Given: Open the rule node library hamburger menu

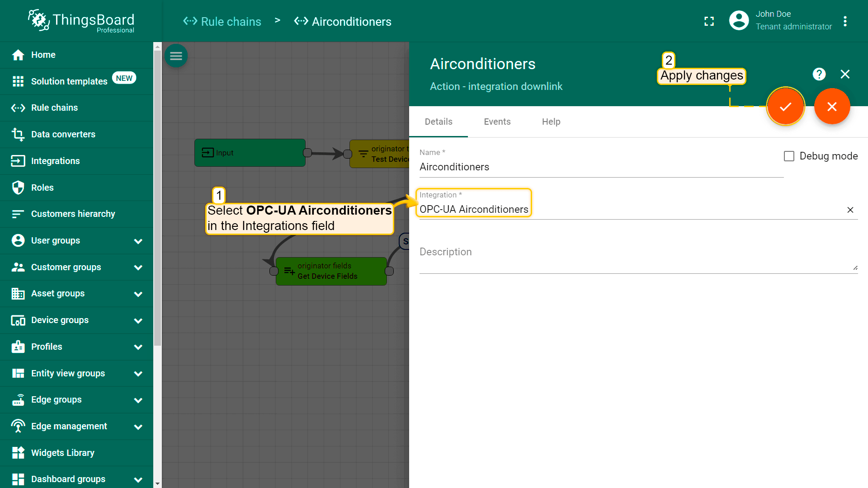Looking at the screenshot, I should 176,56.
